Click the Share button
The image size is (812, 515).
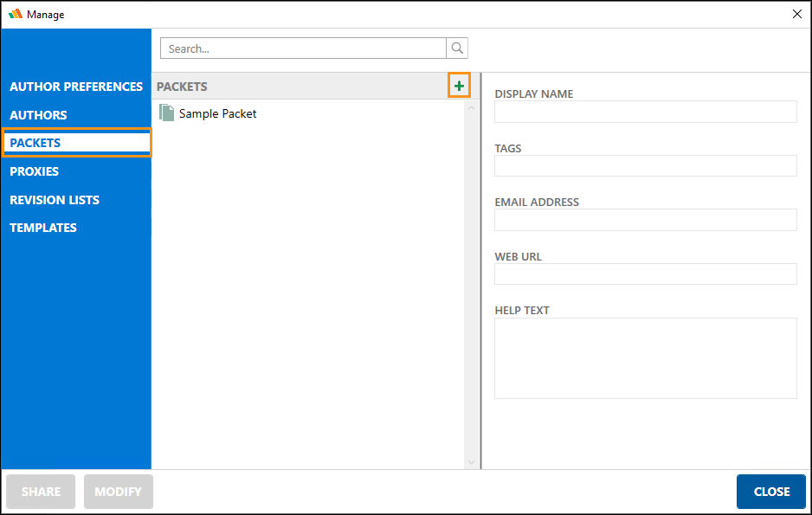tap(41, 492)
